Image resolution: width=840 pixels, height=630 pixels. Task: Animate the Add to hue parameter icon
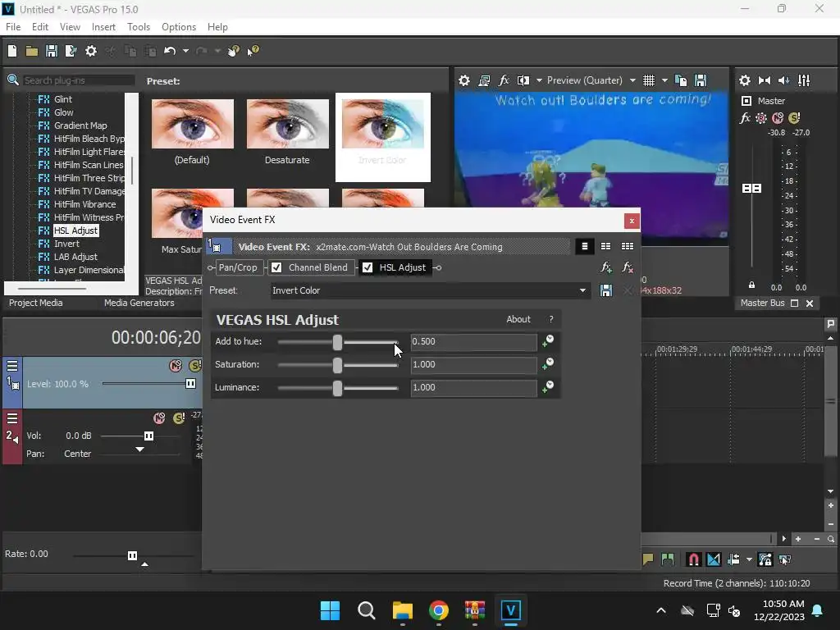[x=548, y=341]
